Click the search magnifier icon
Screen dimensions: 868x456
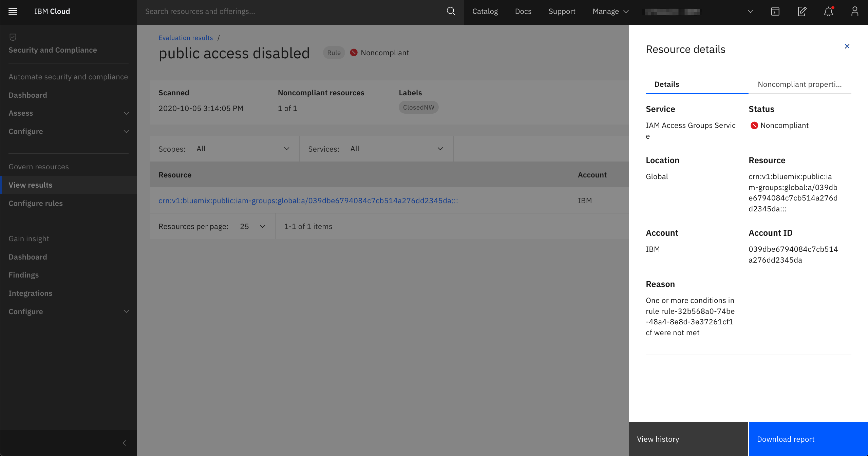click(451, 12)
